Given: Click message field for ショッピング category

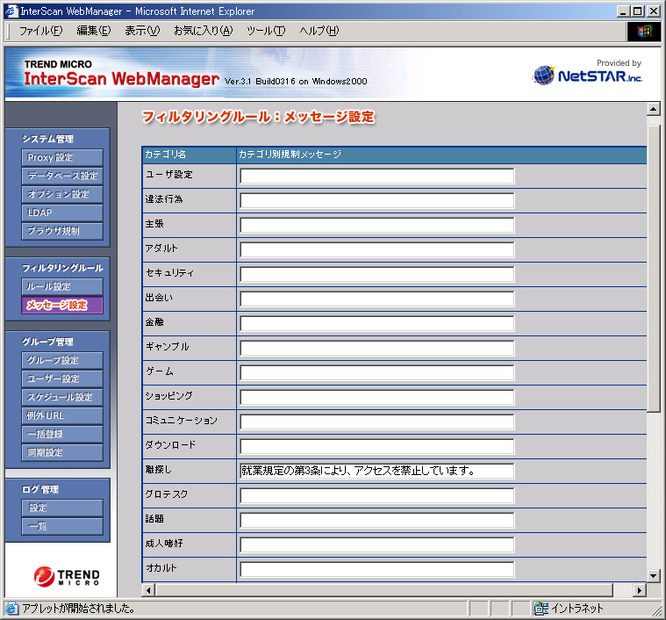Looking at the screenshot, I should [x=377, y=397].
